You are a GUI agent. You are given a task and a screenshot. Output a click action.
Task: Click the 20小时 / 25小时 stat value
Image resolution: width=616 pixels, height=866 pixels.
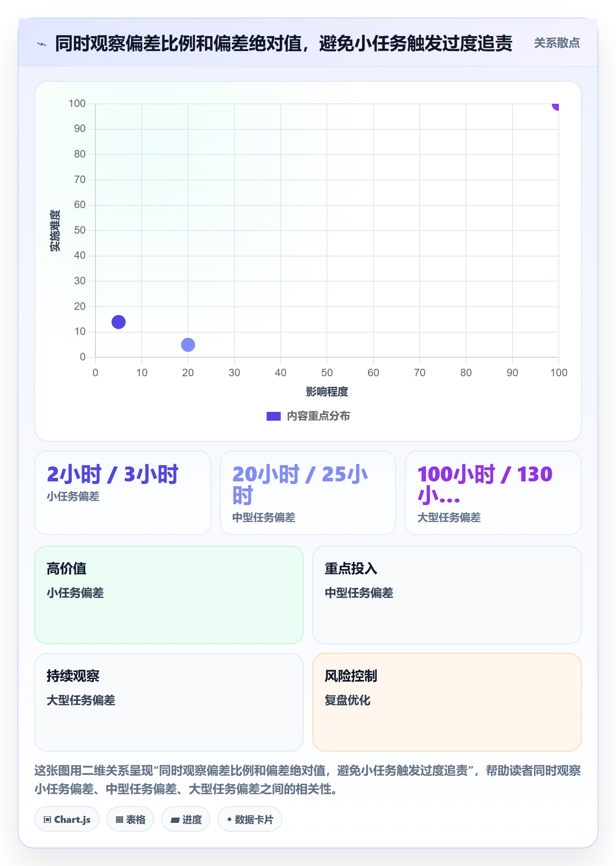[x=301, y=485]
